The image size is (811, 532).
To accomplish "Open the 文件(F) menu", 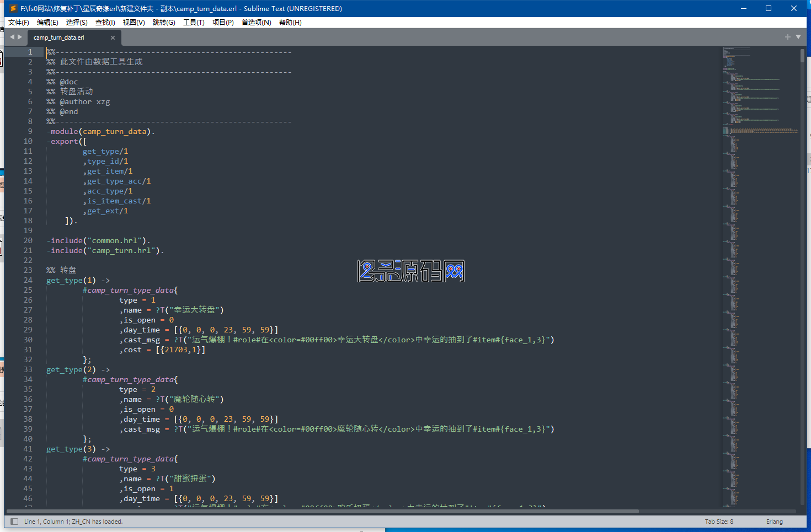I will [19, 23].
